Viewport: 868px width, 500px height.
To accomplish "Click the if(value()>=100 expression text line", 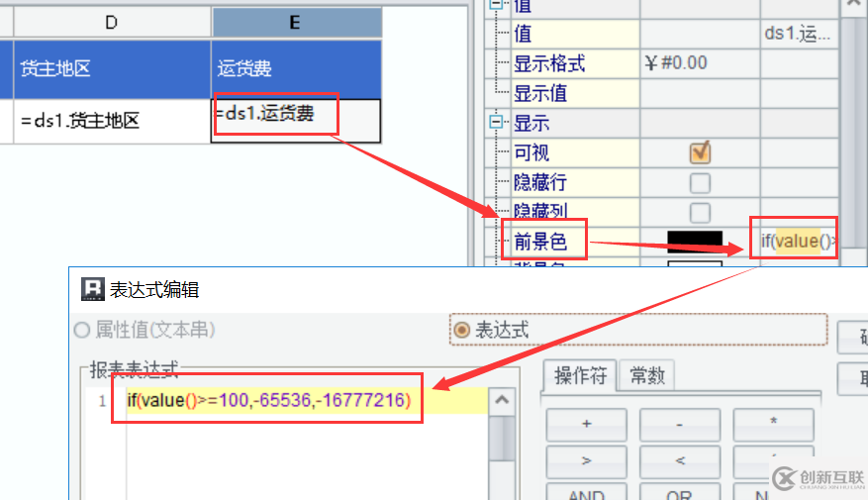I will (269, 400).
